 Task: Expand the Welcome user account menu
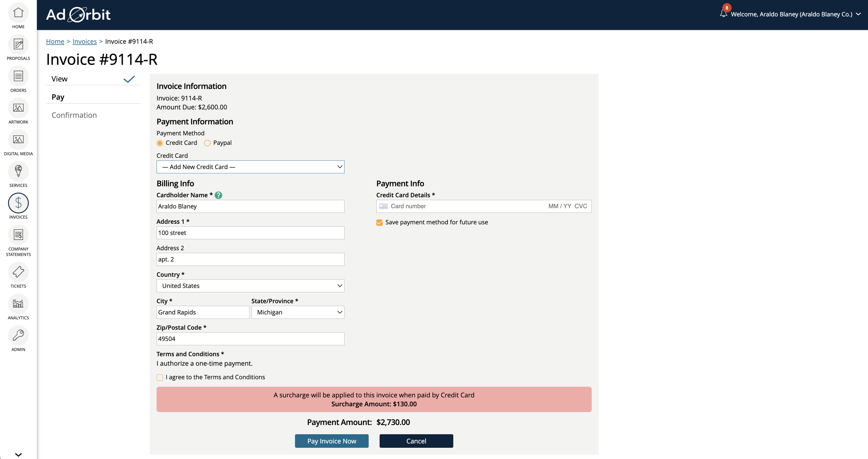(x=795, y=14)
